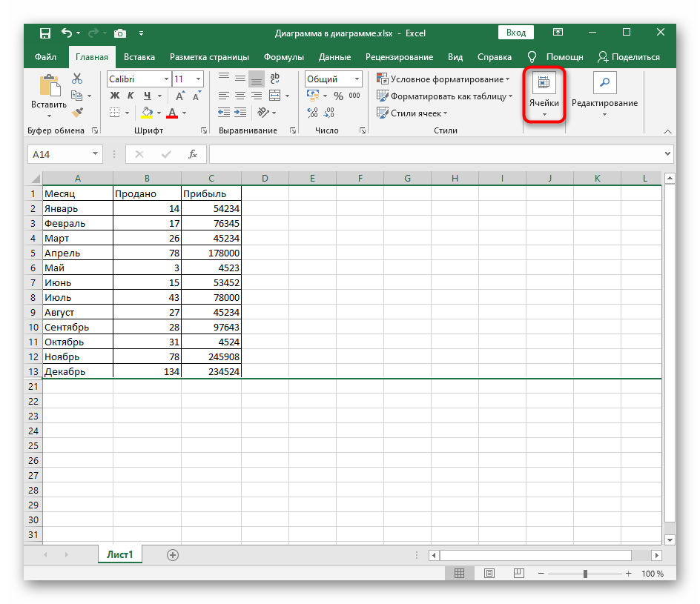Open the Insert Function fx button
This screenshot has height=604, width=700.
coord(193,154)
